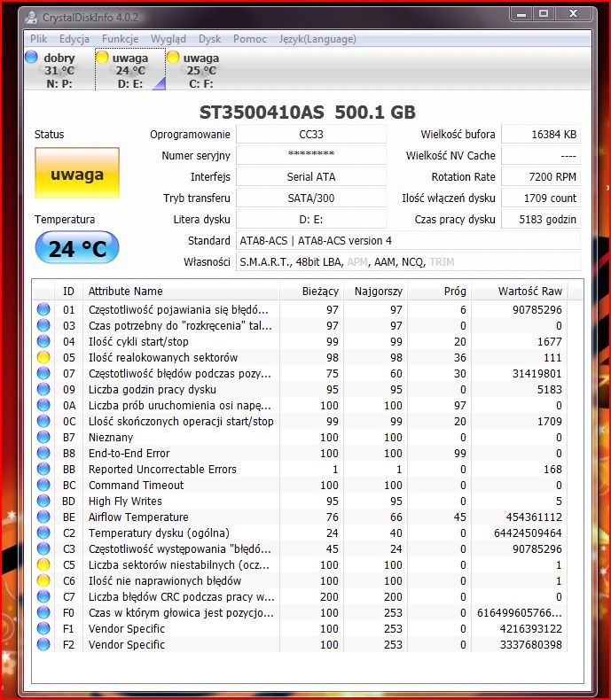Click the masked serial number field
611x700 pixels.
(311, 155)
